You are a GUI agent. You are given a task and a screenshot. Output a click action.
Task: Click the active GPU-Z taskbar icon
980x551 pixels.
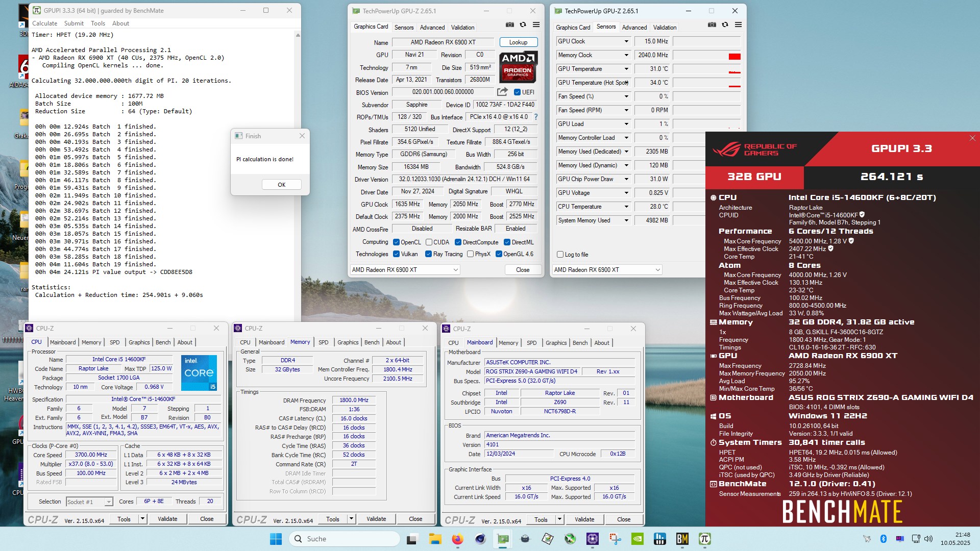503,539
